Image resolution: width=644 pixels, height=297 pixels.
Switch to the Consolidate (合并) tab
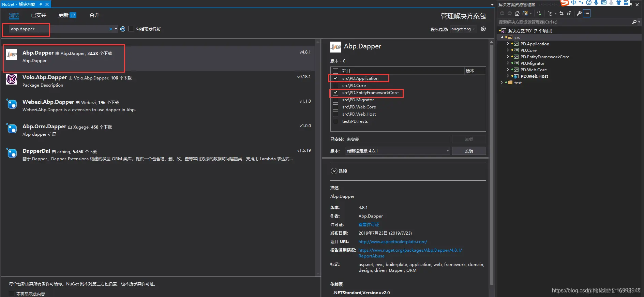tap(94, 15)
